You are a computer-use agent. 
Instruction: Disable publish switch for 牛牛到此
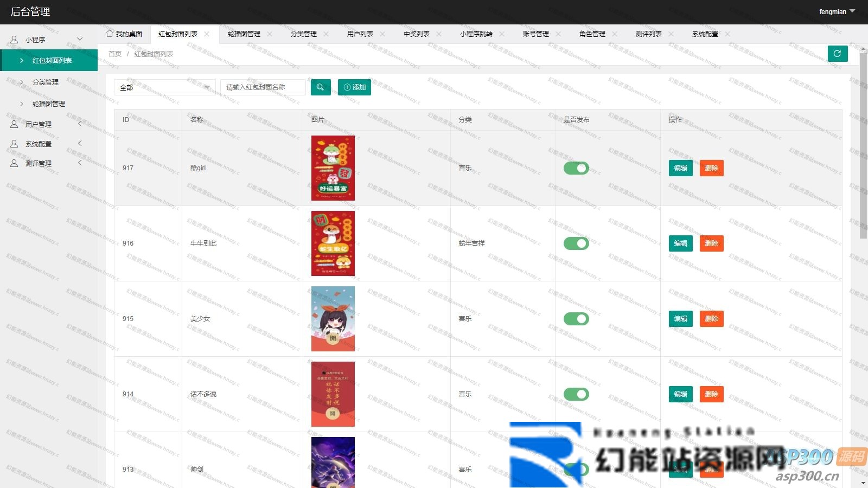tap(576, 243)
